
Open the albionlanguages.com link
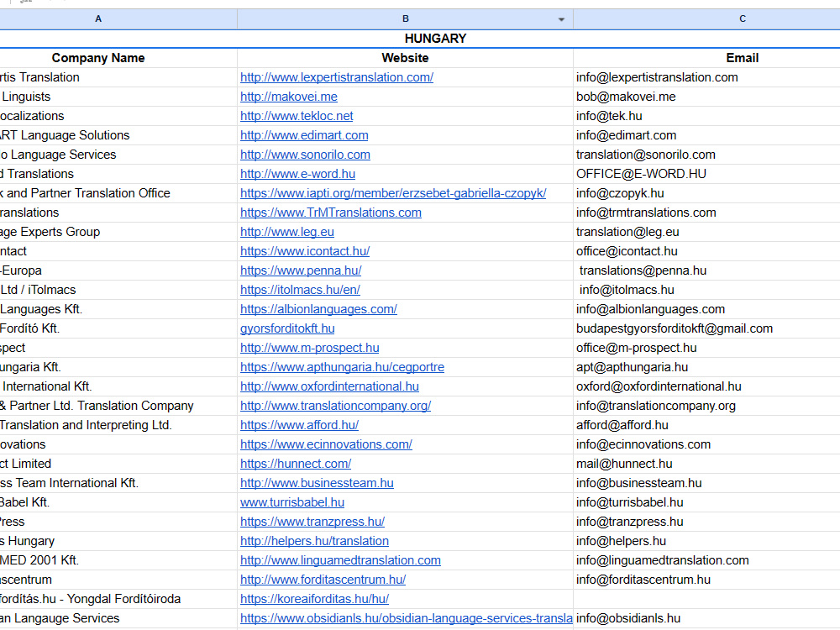(318, 309)
